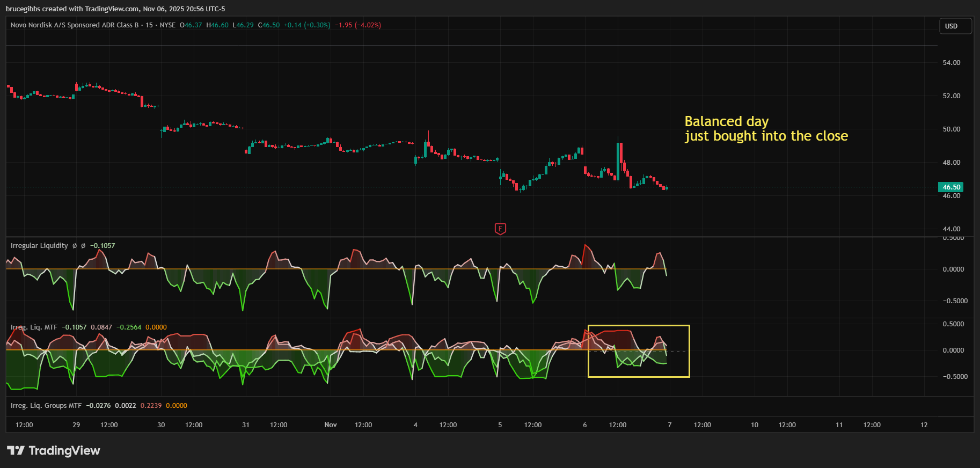Click the 54.00 price axis label

pyautogui.click(x=951, y=63)
